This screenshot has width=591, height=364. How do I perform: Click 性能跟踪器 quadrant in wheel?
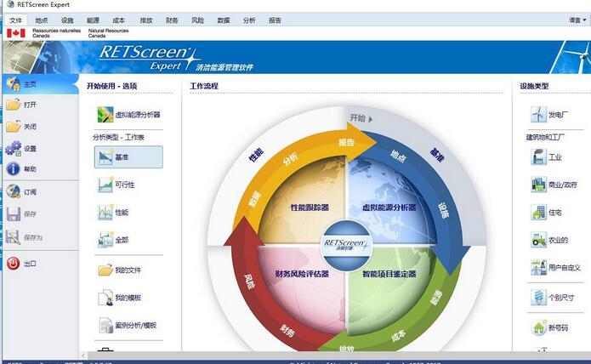310,208
